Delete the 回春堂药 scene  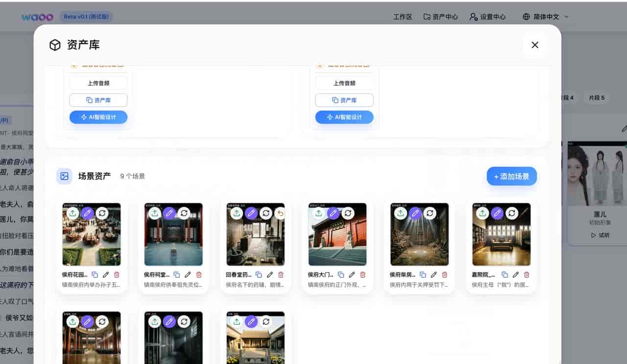click(x=281, y=275)
